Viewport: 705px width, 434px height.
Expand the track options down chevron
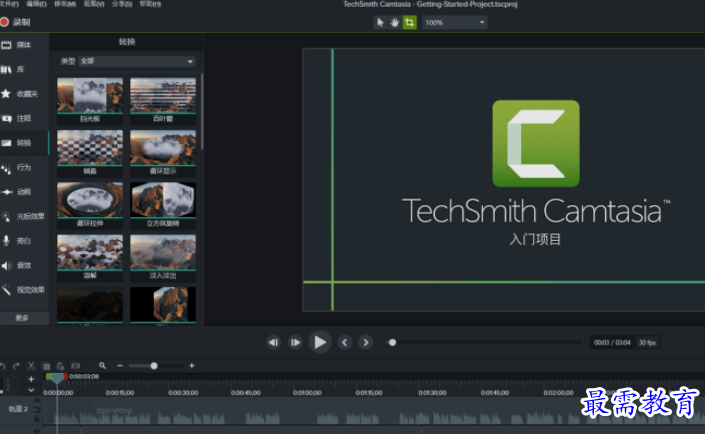pyautogui.click(x=31, y=390)
